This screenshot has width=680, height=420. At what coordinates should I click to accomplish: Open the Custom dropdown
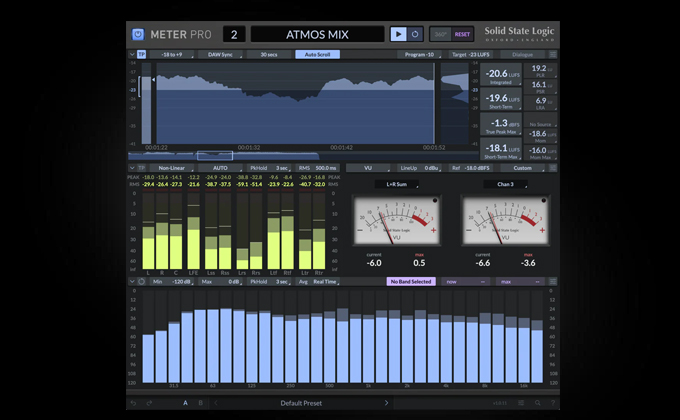(x=522, y=168)
